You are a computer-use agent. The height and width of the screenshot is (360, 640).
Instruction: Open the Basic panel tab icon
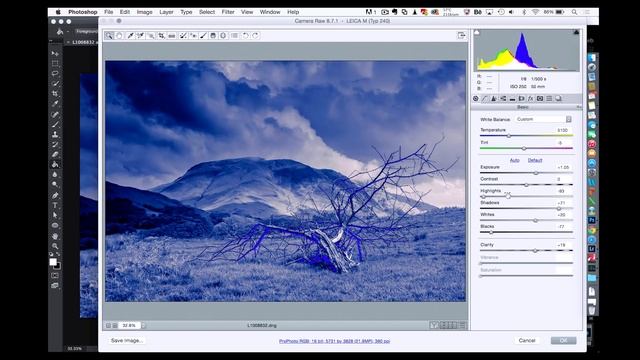click(x=476, y=99)
